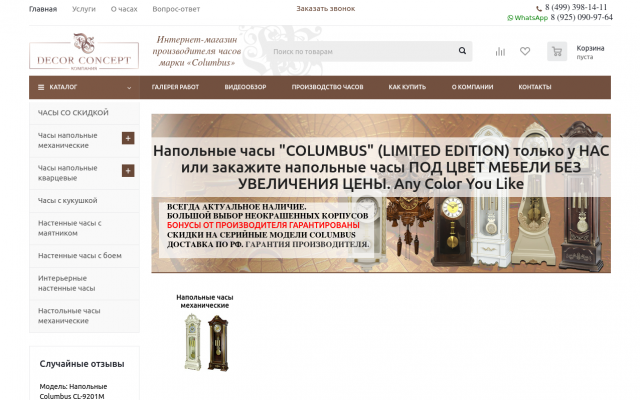Select Часы с кукушкой category
This screenshot has width=640, height=400.
(68, 200)
